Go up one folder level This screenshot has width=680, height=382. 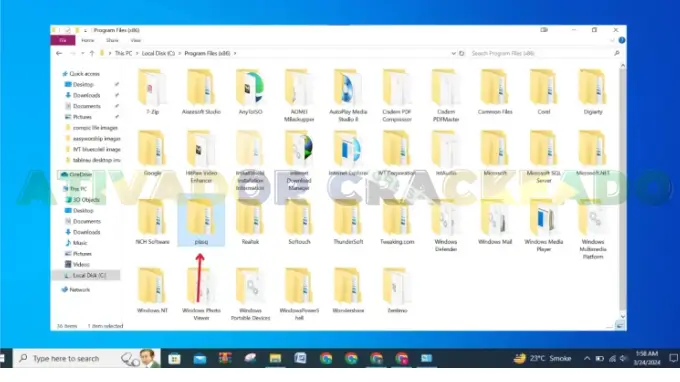pyautogui.click(x=92, y=53)
